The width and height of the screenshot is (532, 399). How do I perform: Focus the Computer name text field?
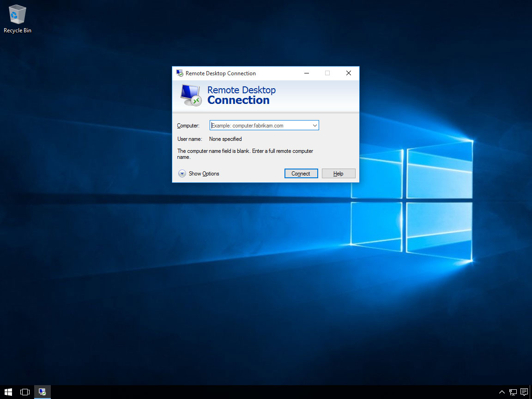pyautogui.click(x=260, y=125)
